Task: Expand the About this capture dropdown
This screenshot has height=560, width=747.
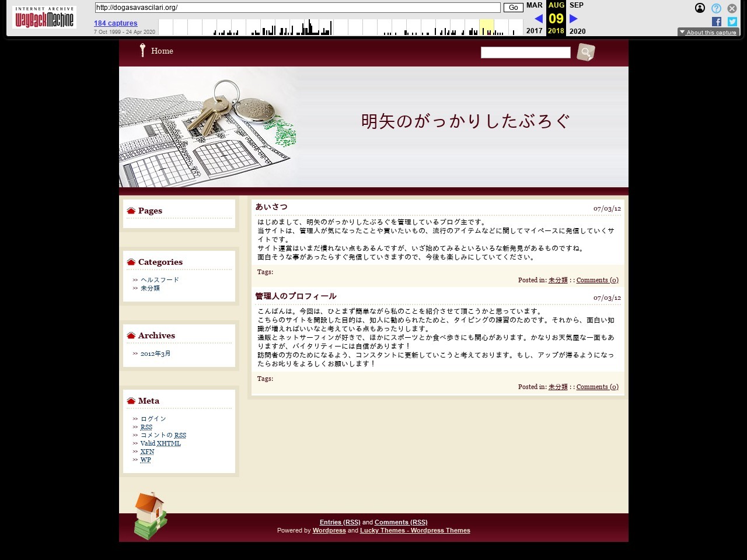Action: [708, 32]
